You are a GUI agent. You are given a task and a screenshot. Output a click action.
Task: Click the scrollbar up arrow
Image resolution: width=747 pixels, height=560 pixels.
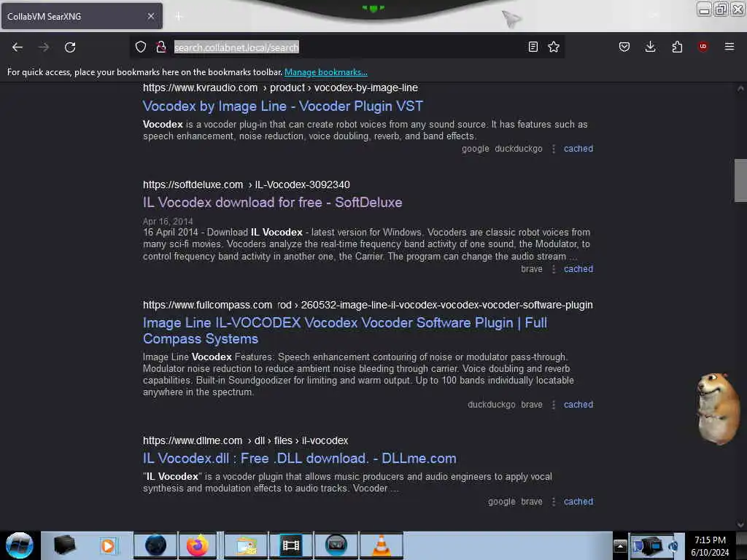coord(740,88)
